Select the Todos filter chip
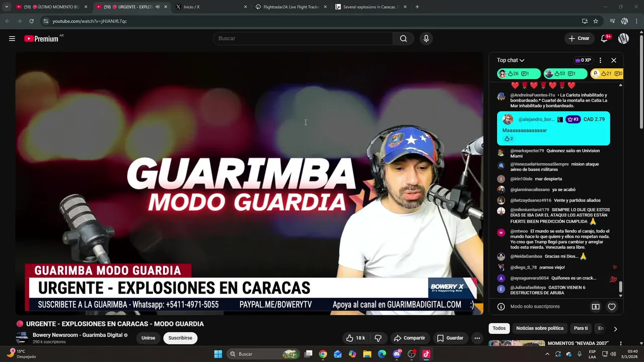 499,328
